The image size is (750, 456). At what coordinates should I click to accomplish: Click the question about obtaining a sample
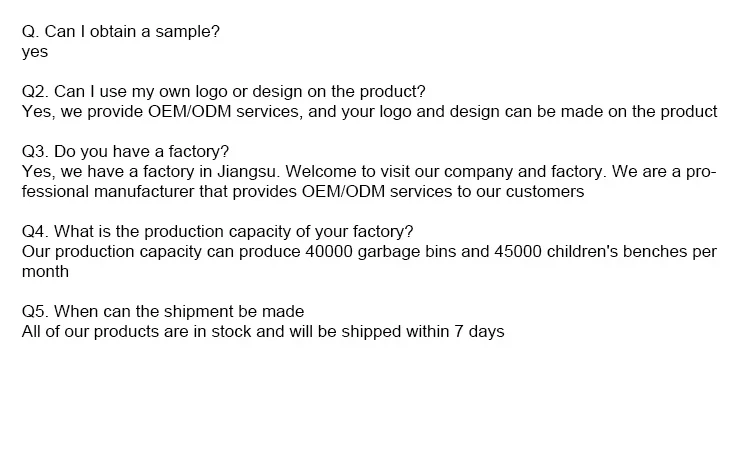pyautogui.click(x=120, y=31)
